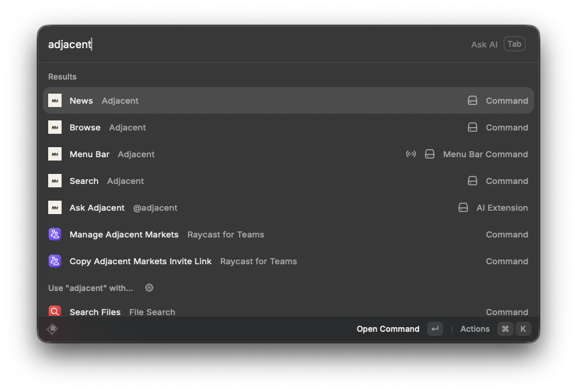This screenshot has width=577, height=392.
Task: Click "Command" label on Search Adjacent row
Action: (x=507, y=181)
